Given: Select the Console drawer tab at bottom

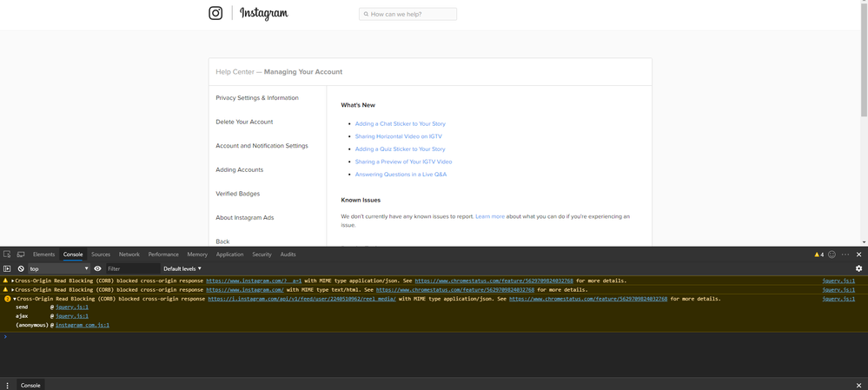Looking at the screenshot, I should click(x=30, y=385).
